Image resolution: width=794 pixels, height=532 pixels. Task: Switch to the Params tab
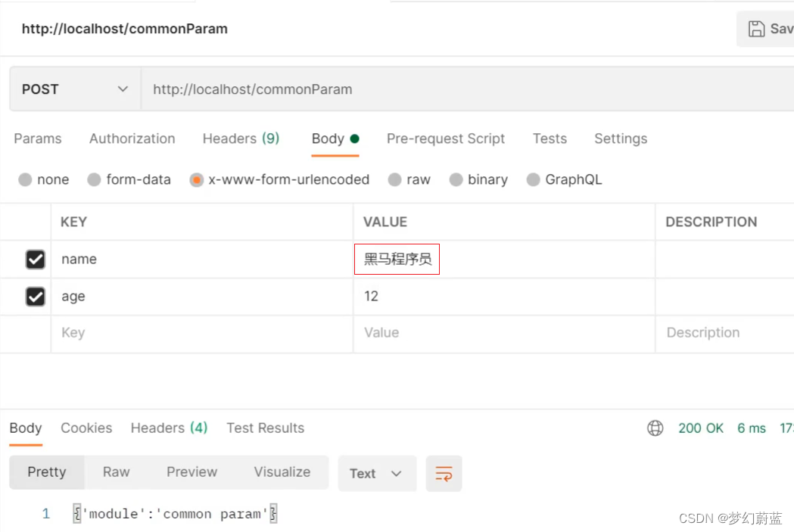(38, 138)
